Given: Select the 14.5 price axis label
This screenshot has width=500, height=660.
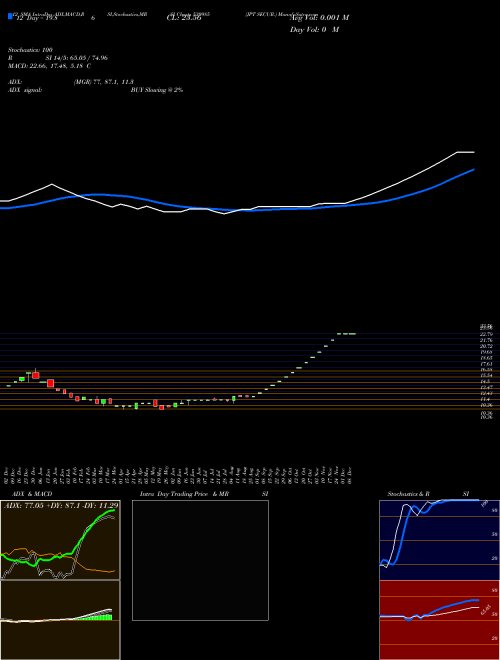Looking at the screenshot, I should (x=486, y=381).
